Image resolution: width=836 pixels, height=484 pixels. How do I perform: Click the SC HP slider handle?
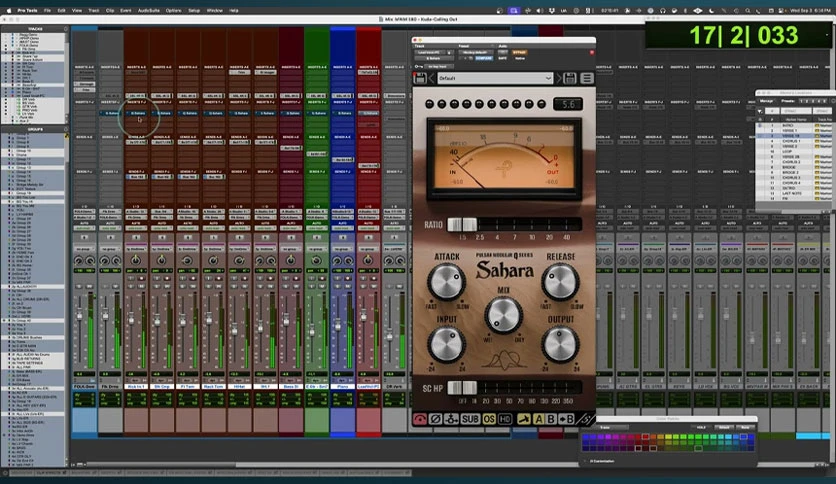[x=462, y=388]
